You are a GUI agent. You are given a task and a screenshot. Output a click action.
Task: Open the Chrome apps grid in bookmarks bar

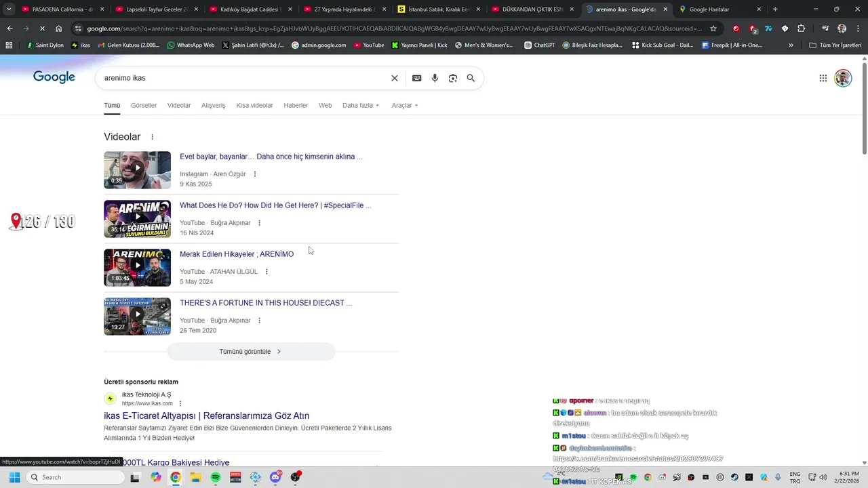(x=9, y=45)
